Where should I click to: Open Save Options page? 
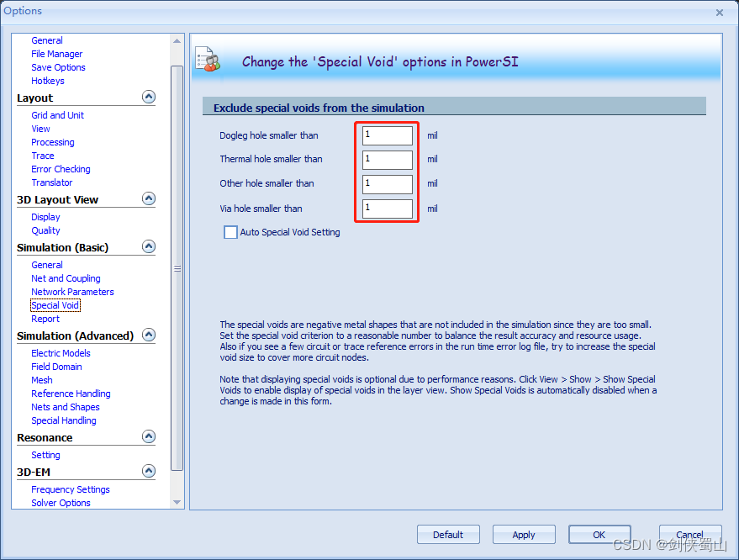coord(58,67)
